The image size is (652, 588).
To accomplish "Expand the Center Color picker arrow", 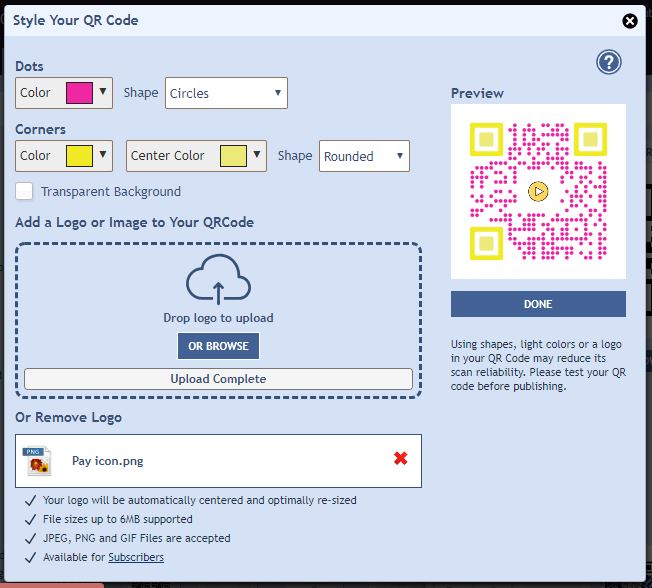I will 257,154.
